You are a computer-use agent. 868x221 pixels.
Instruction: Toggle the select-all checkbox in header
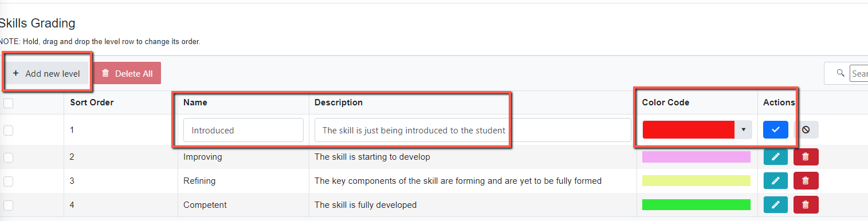(x=8, y=103)
